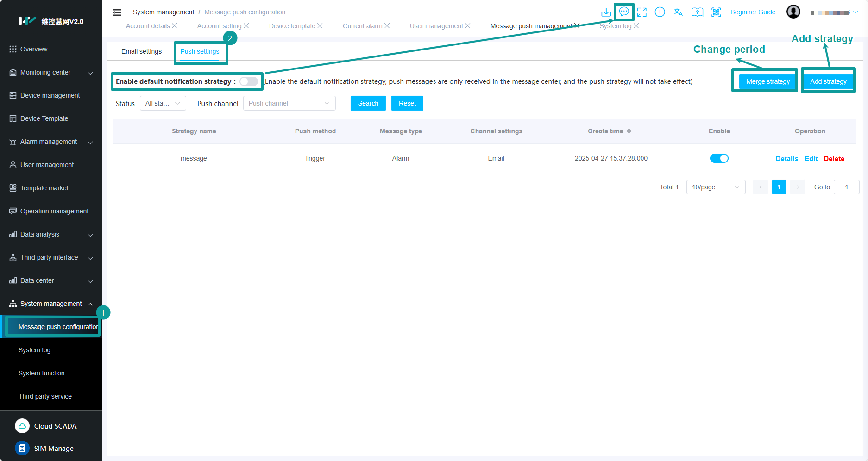Click the Add strategy button
Image resolution: width=868 pixels, height=461 pixels.
tap(828, 81)
